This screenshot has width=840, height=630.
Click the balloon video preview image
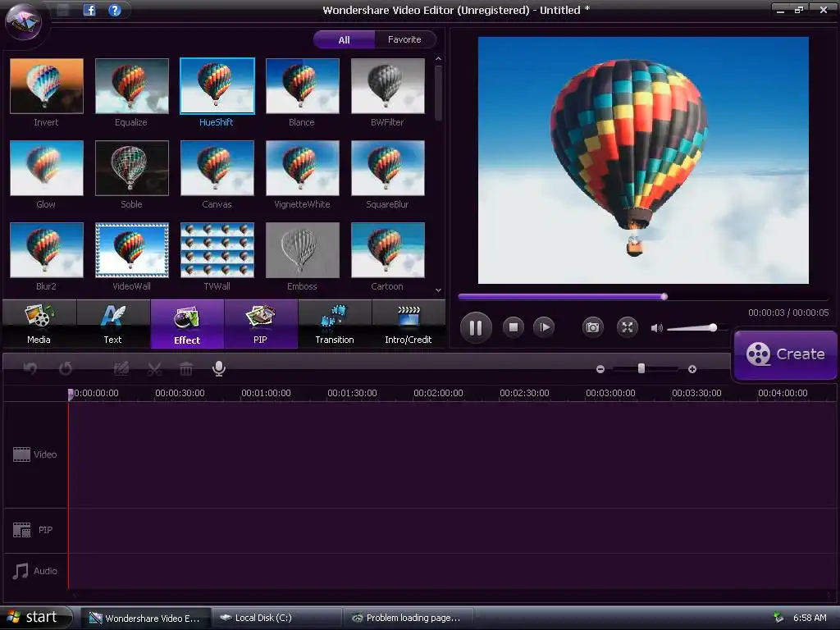click(643, 160)
